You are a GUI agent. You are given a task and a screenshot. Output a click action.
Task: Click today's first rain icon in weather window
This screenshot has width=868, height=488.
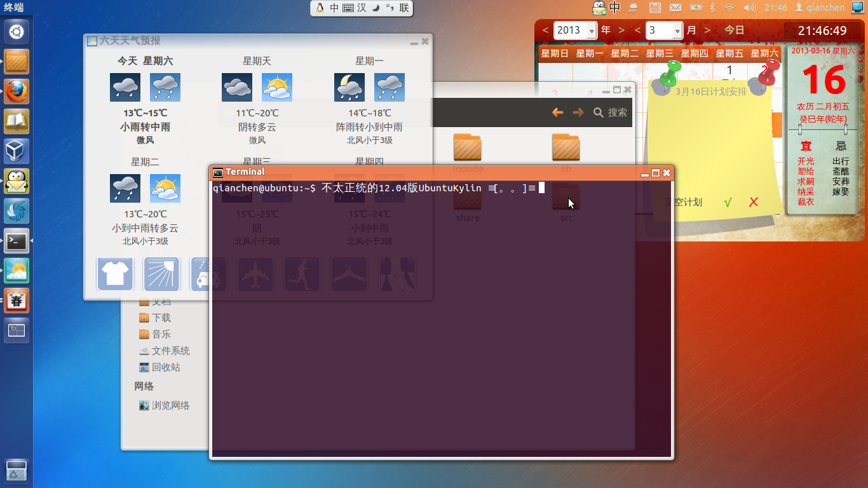(x=125, y=87)
